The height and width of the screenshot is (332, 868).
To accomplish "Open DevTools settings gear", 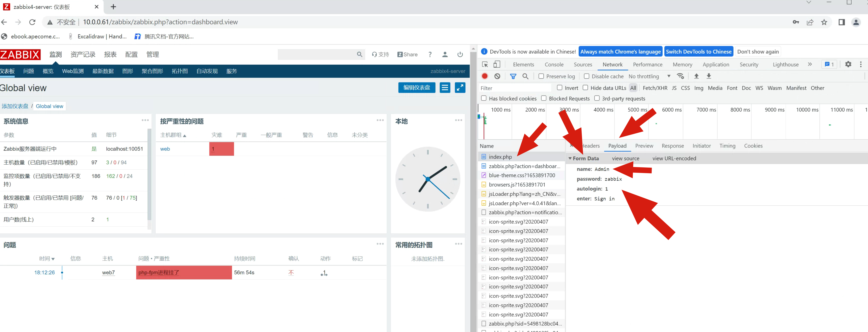I will [x=848, y=64].
